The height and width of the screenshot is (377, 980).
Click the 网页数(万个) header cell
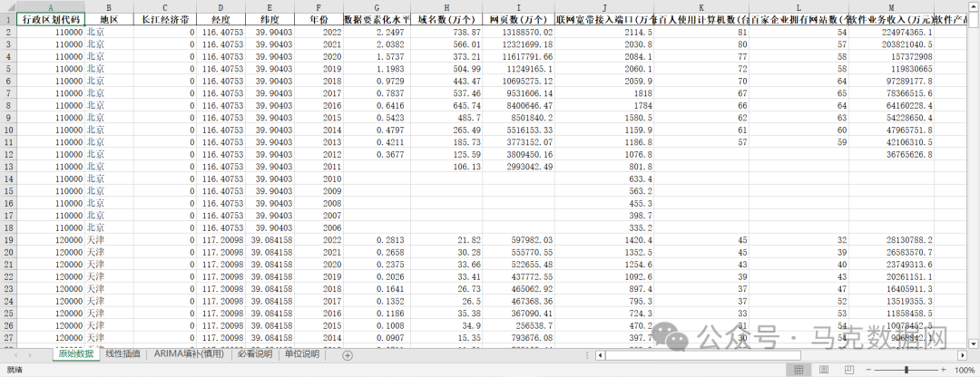(x=518, y=20)
